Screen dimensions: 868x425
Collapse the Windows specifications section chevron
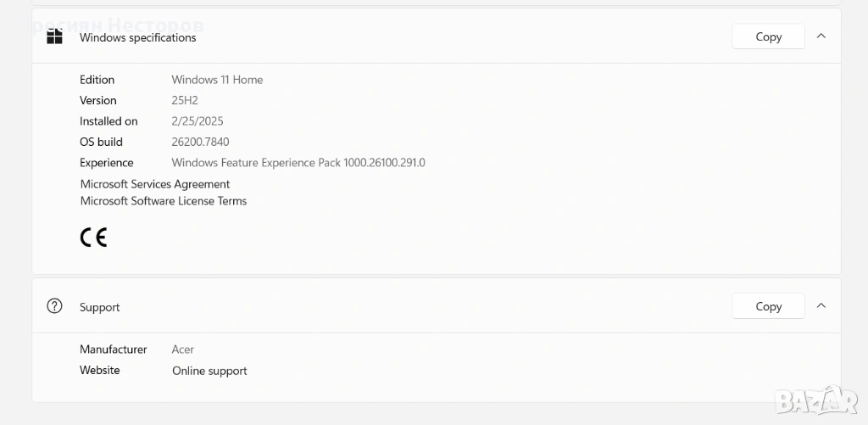[x=821, y=36]
